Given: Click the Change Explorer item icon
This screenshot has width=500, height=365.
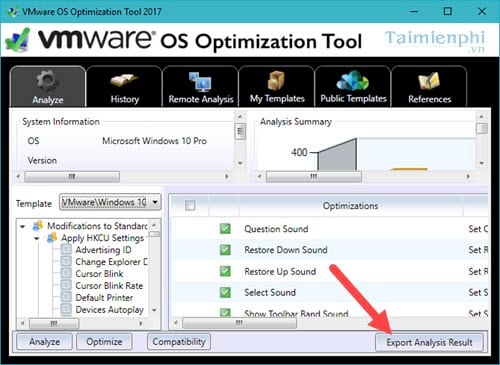Looking at the screenshot, I should click(66, 261).
